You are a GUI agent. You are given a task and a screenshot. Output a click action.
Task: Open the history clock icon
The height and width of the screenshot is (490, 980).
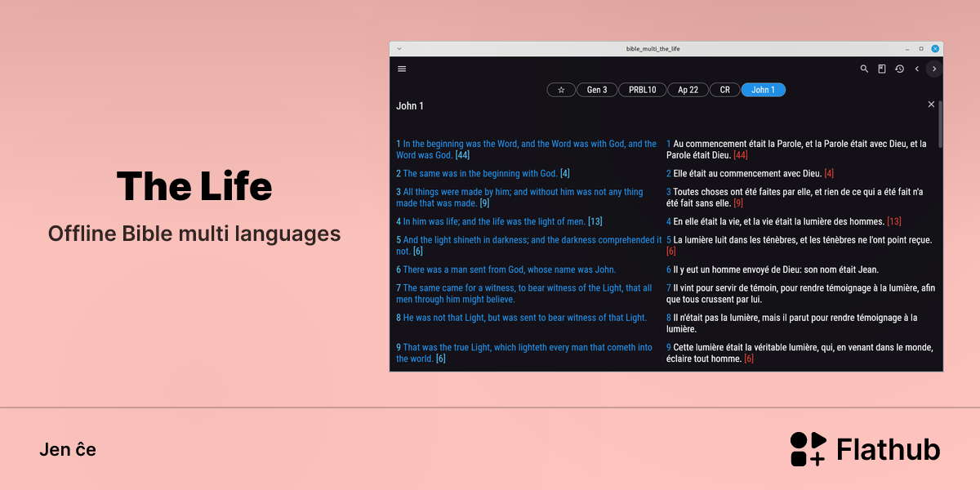[x=899, y=69]
